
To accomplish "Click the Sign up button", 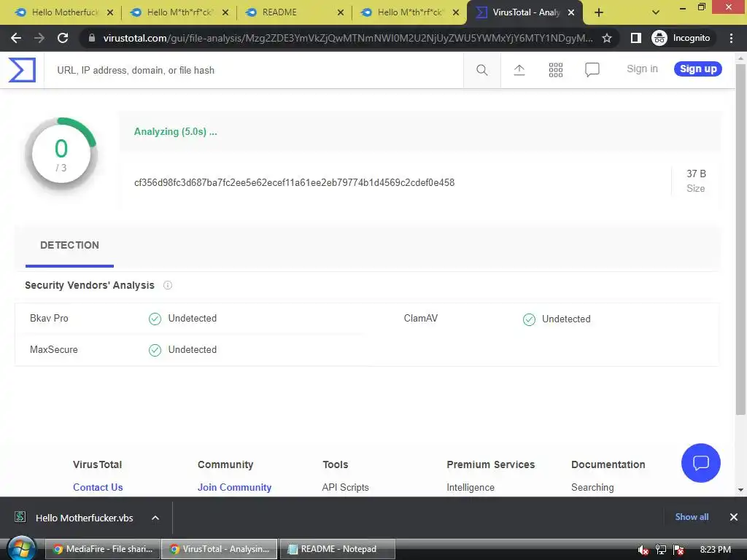I will coord(698,69).
